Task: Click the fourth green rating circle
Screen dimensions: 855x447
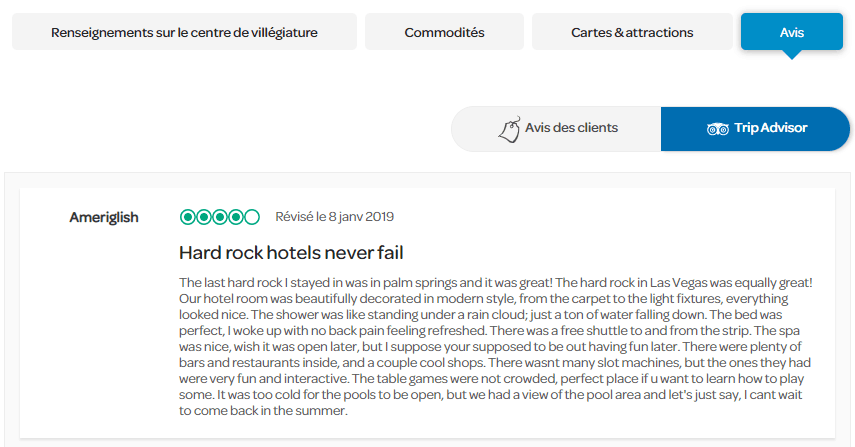Action: pos(236,217)
